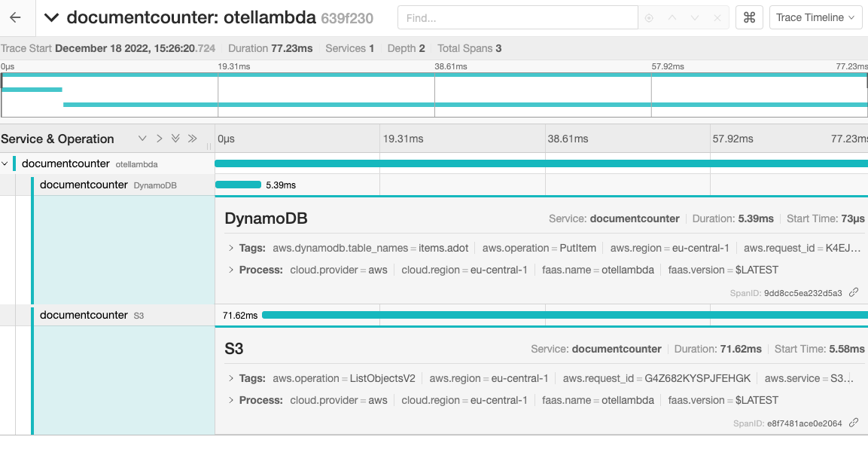
Task: Click the otellambda root span bar
Action: [541, 163]
